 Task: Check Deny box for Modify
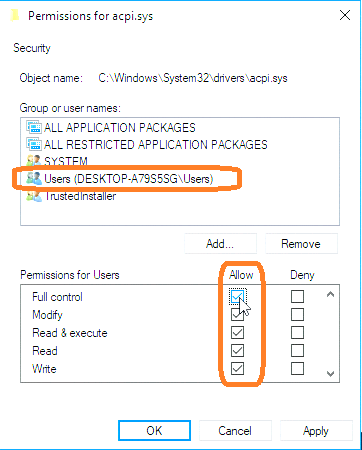point(297,314)
